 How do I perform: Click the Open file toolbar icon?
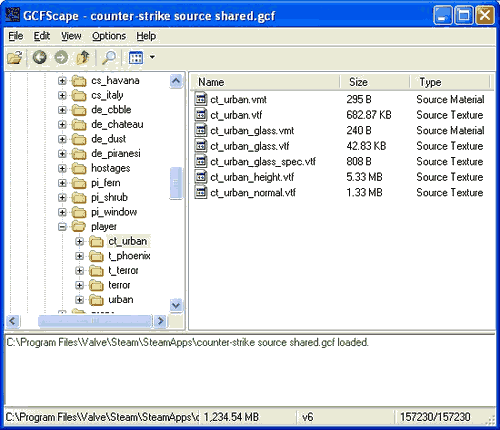click(15, 57)
